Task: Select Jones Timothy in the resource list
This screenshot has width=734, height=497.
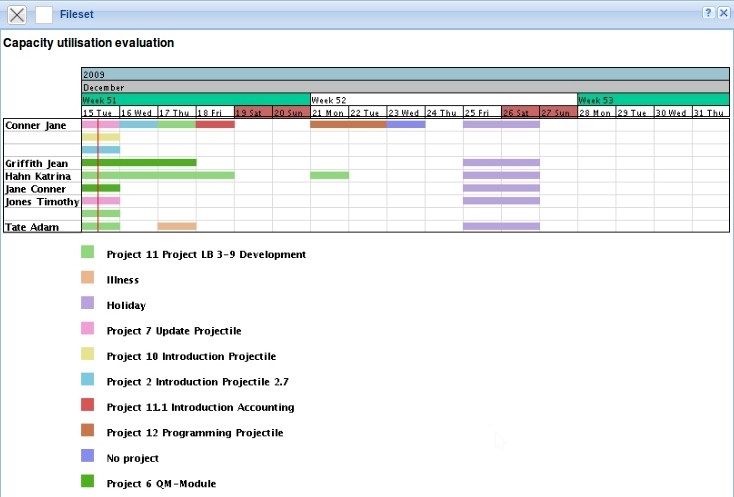Action: 41,202
